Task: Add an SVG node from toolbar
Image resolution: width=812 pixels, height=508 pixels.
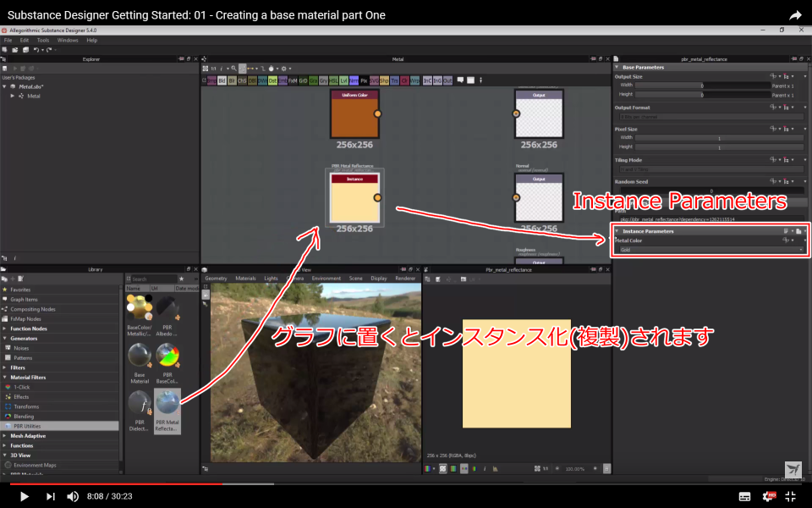Action: 374,81
